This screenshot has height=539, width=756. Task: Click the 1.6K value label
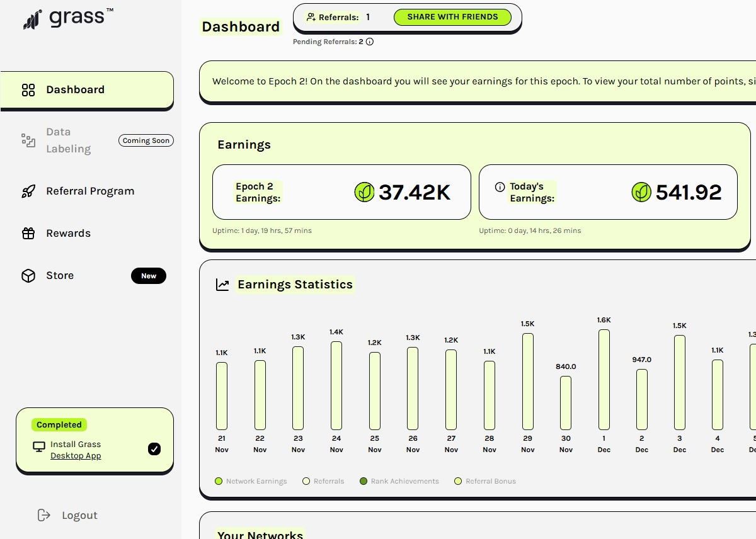pos(604,320)
